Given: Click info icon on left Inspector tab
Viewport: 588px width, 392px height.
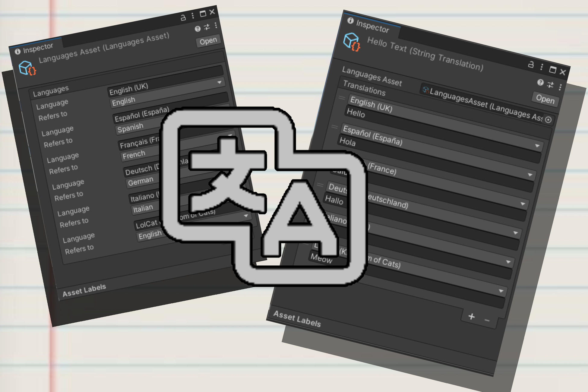Looking at the screenshot, I should 17,52.
